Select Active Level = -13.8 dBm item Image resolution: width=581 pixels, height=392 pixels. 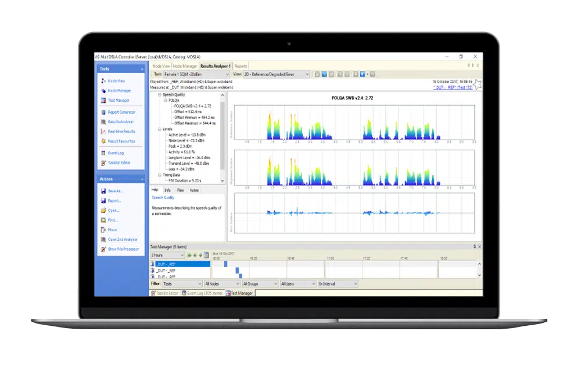187,135
